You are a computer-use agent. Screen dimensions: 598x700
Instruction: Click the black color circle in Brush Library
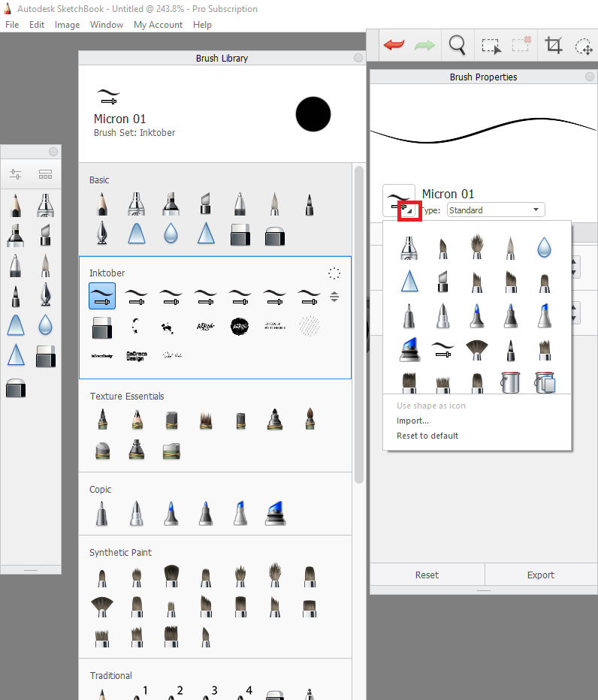point(313,114)
